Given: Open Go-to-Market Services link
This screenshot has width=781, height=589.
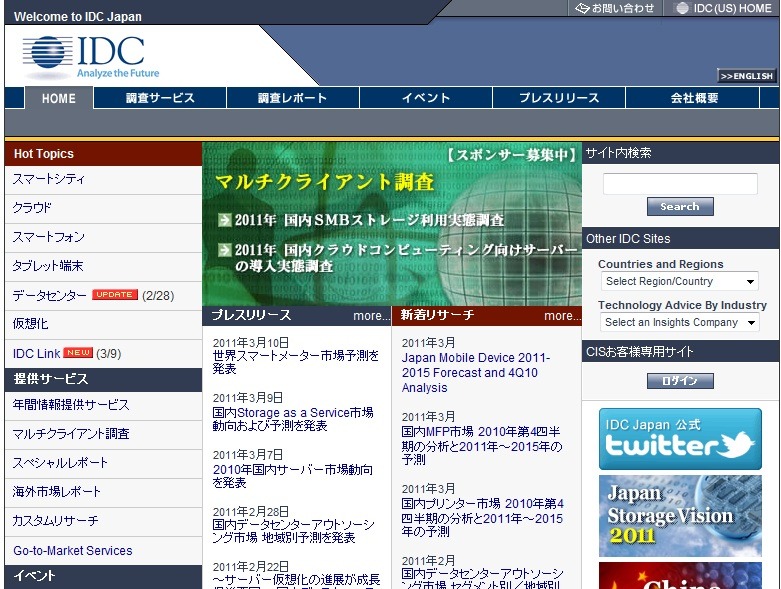Looking at the screenshot, I should point(73,550).
